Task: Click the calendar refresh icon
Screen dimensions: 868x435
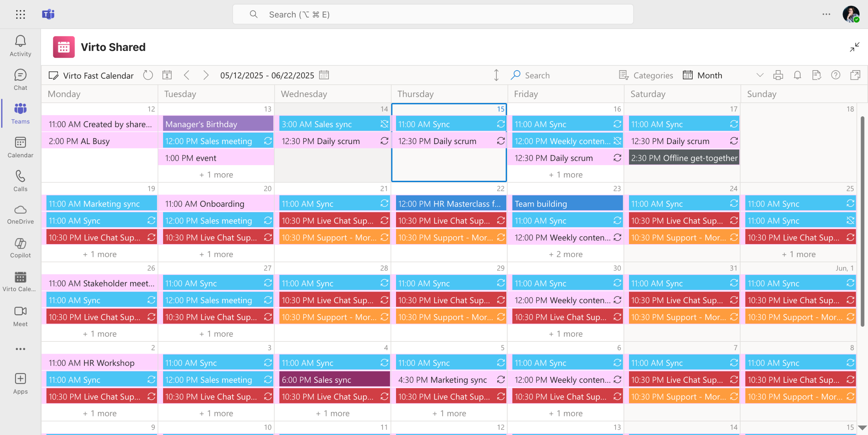Action: (x=148, y=75)
